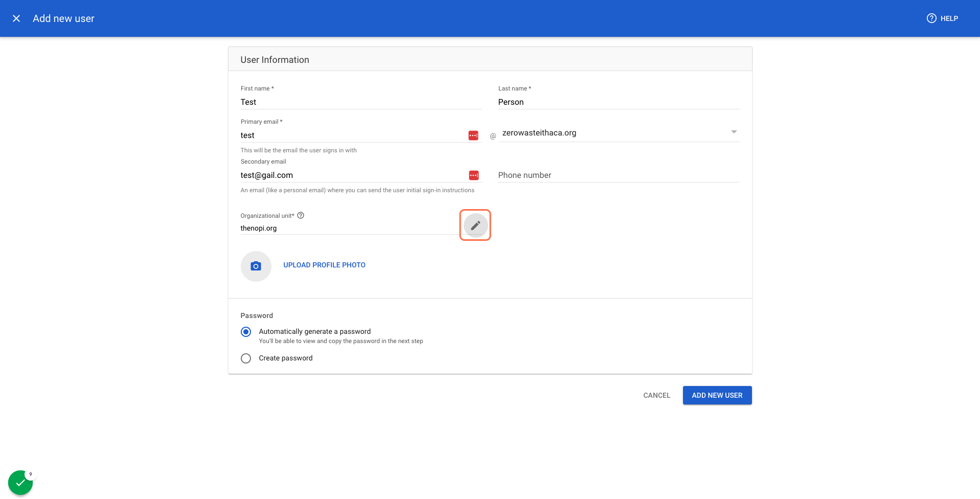Click the pencil icon to edit organizational unit
The width and height of the screenshot is (980, 499).
click(x=475, y=225)
